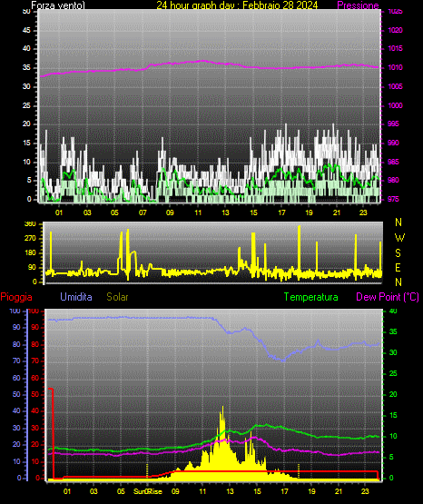Click the "24 hour graph day : Febbraio 28 2024" title
The width and height of the screenshot is (423, 504).
237,5
